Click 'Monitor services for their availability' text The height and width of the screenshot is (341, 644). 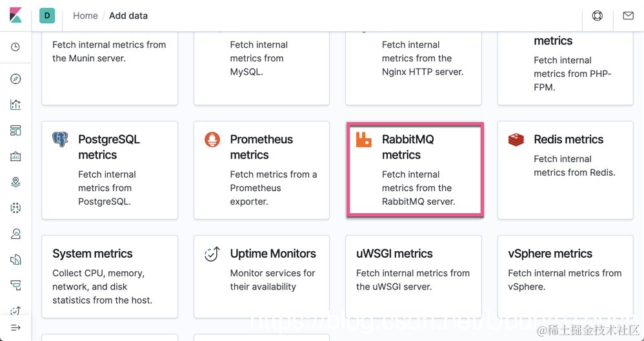point(273,280)
